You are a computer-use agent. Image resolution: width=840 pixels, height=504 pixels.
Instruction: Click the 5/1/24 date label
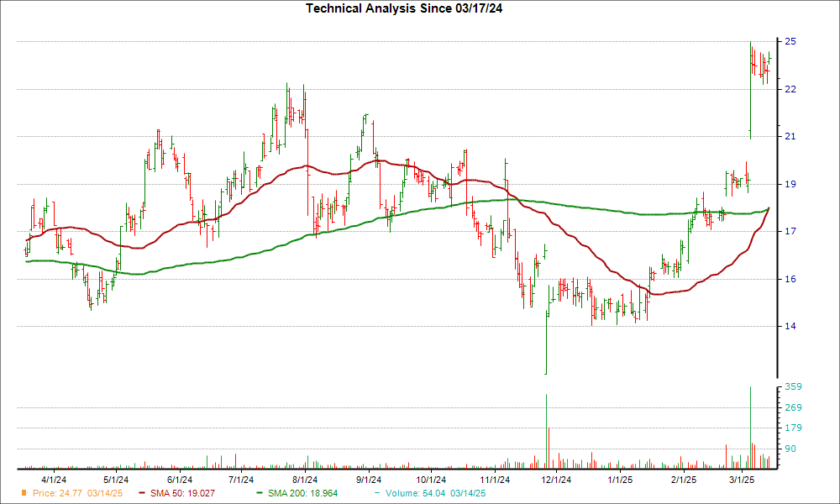(x=116, y=480)
